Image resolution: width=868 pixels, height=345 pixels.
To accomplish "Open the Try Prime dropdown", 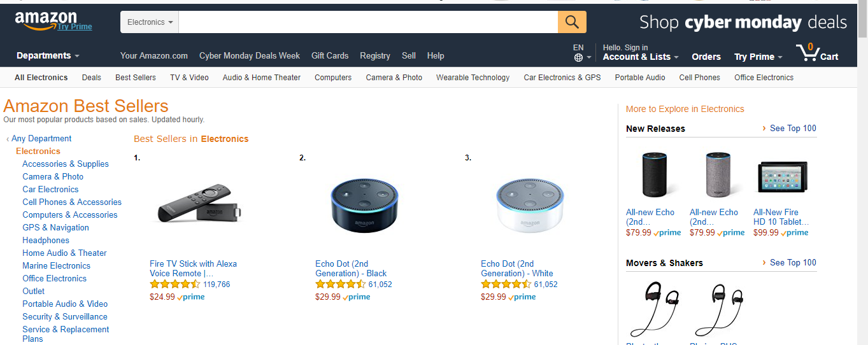I will (758, 57).
